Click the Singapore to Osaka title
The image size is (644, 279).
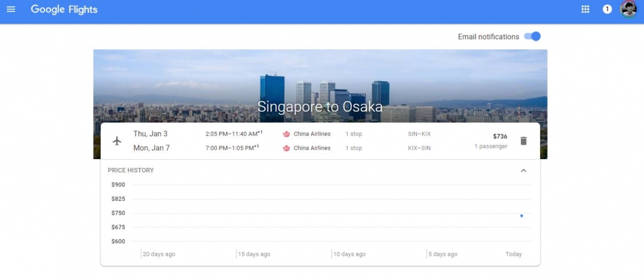point(320,107)
